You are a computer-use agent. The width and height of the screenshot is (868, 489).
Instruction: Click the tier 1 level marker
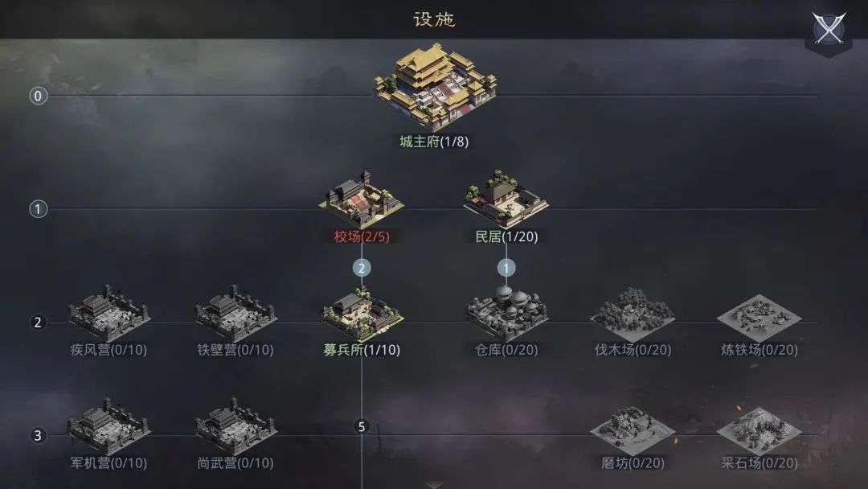(38, 209)
